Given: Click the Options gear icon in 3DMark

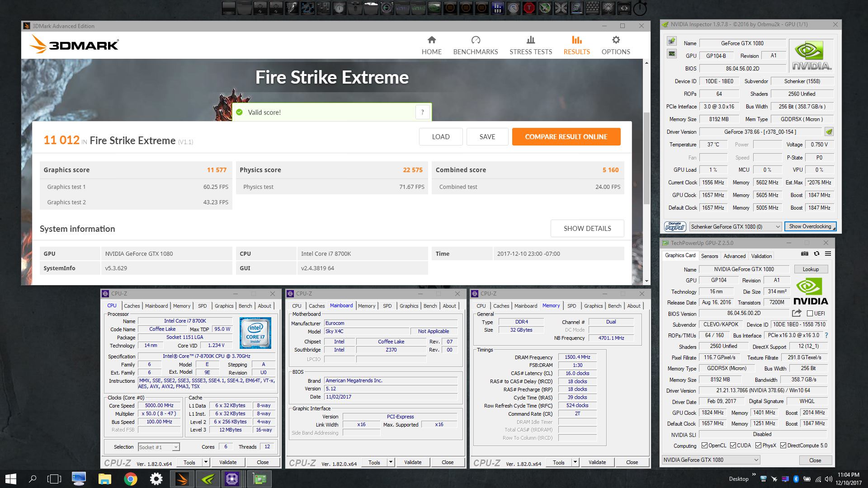Looking at the screenshot, I should [x=616, y=40].
